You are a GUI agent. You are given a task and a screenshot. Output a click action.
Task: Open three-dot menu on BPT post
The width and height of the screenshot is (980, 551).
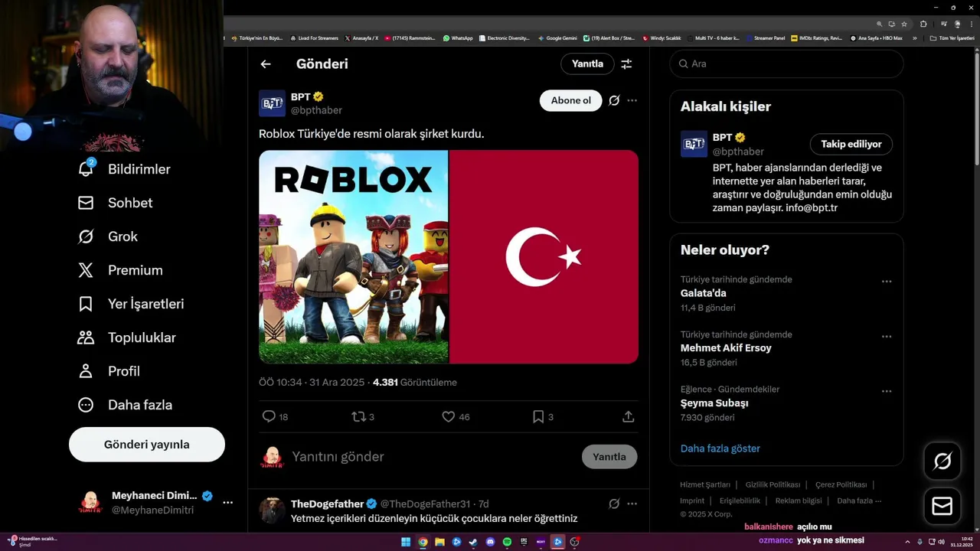point(632,100)
